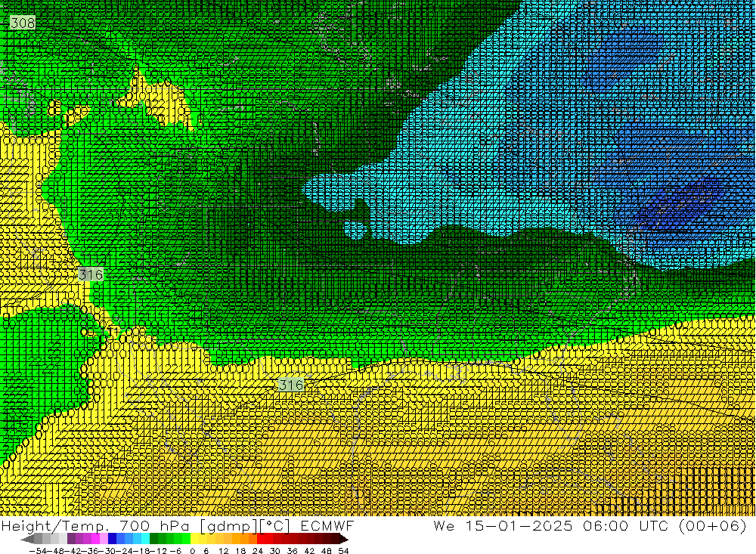Click the date 'We 15-01-2025'

click(x=503, y=525)
